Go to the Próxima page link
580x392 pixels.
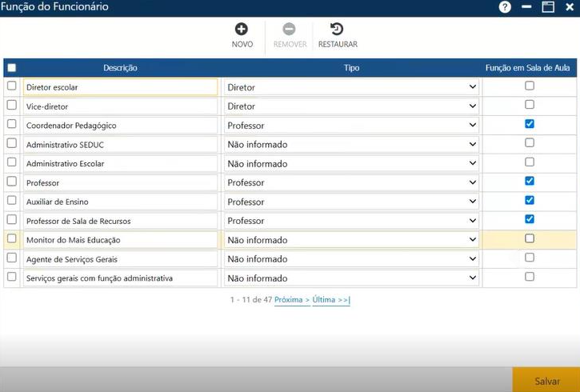pyautogui.click(x=292, y=300)
